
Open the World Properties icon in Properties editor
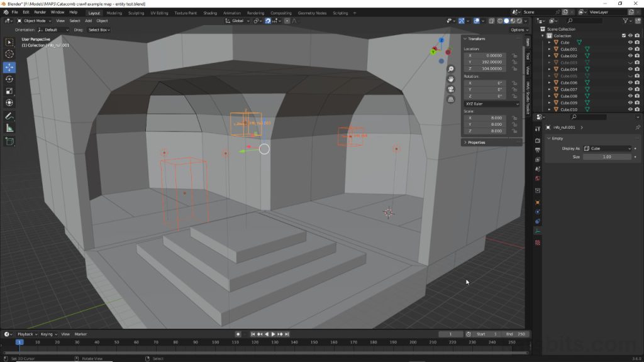click(538, 177)
